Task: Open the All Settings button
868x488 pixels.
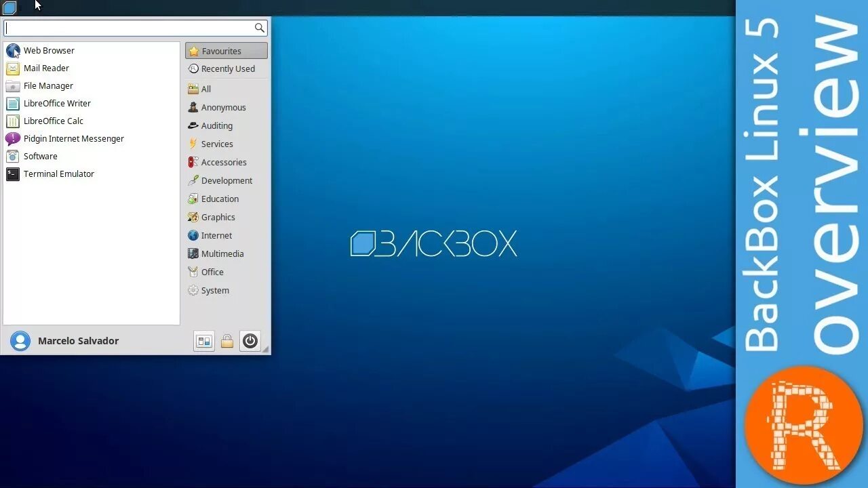Action: [204, 341]
